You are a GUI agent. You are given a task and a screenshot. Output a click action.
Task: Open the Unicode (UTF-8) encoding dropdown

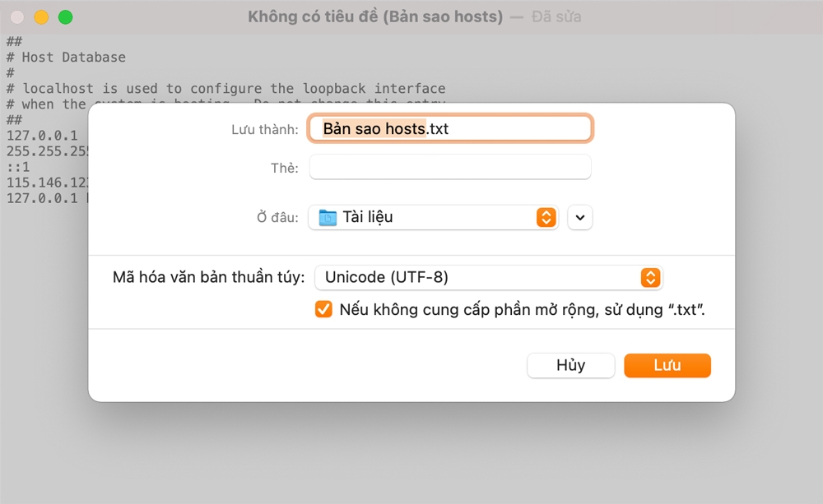tap(489, 277)
